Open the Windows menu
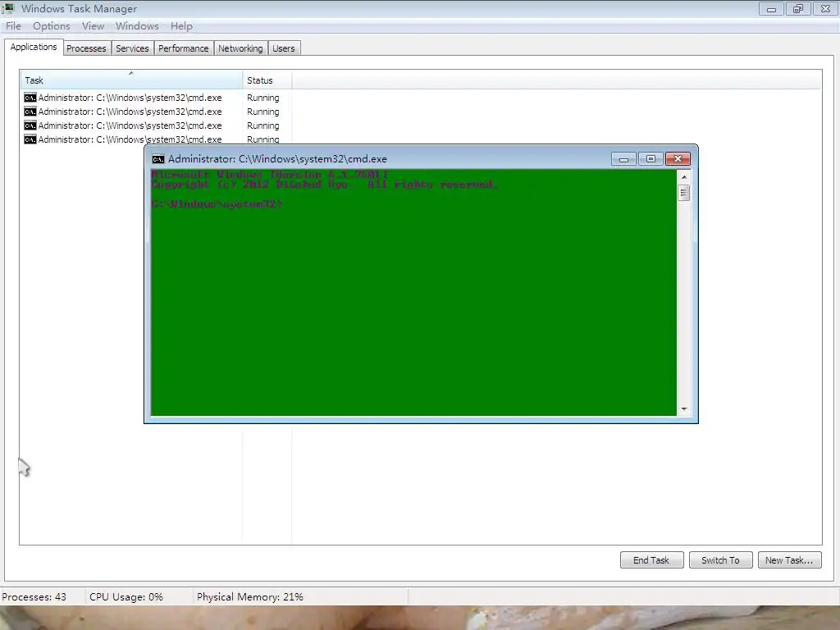 click(x=137, y=25)
